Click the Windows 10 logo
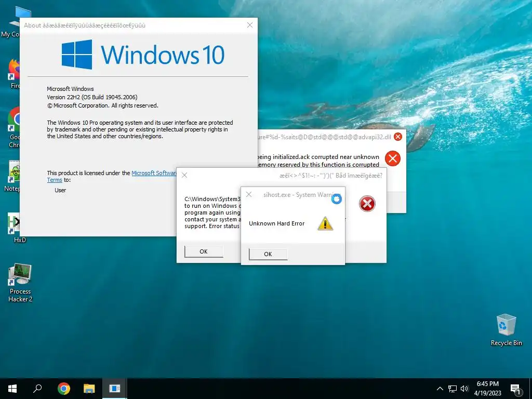Image resolution: width=532 pixels, height=399 pixels. (x=143, y=54)
